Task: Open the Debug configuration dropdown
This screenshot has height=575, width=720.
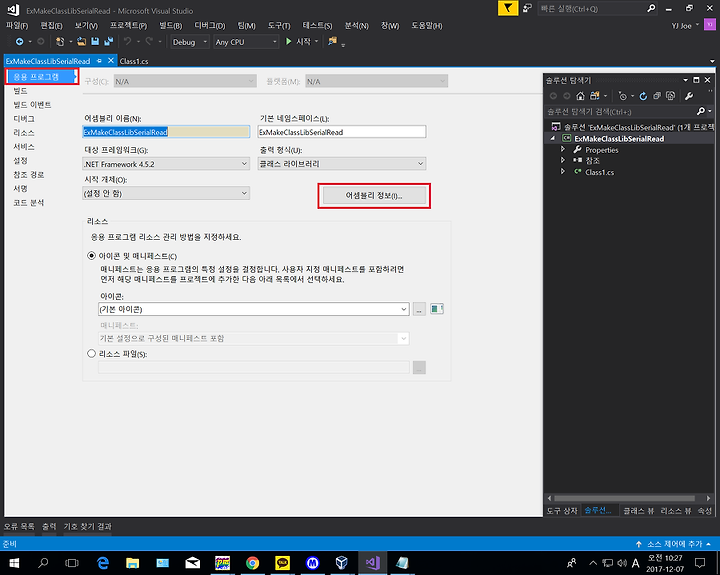Action: pos(190,42)
